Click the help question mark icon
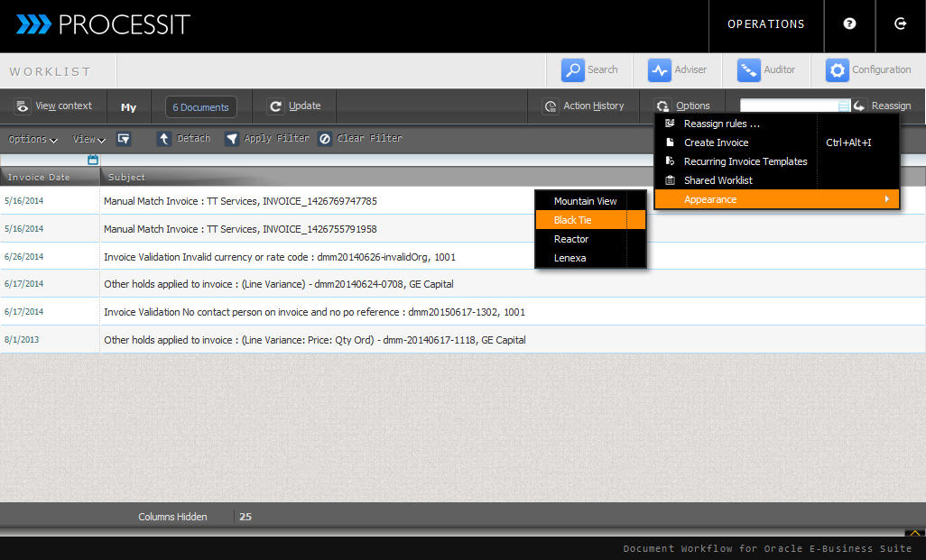The width and height of the screenshot is (926, 560). point(849,24)
